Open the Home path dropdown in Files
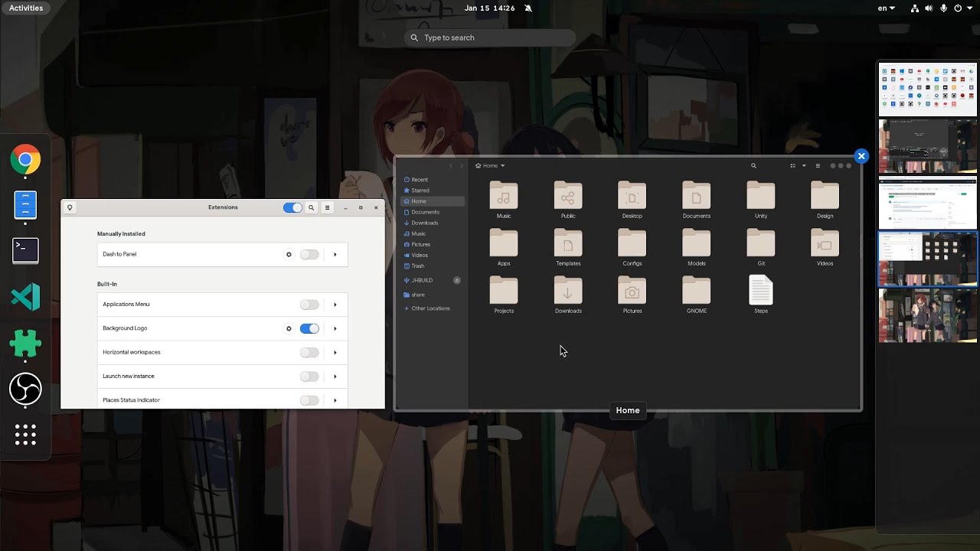Viewport: 980px width, 551px height. point(490,165)
